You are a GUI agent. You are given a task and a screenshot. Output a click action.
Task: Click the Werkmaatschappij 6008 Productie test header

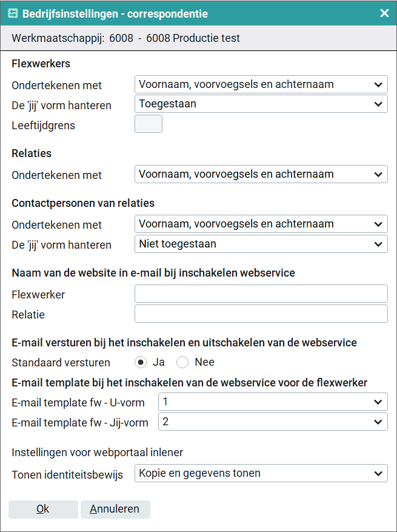click(126, 38)
